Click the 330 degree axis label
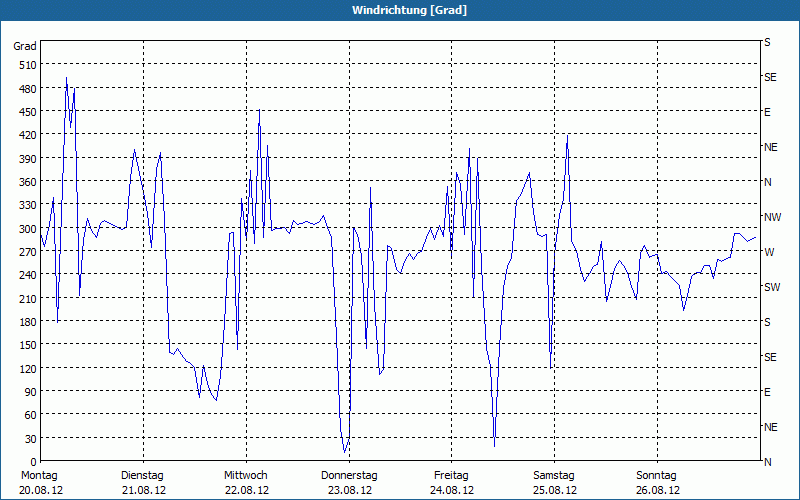The image size is (800, 500). coord(28,206)
